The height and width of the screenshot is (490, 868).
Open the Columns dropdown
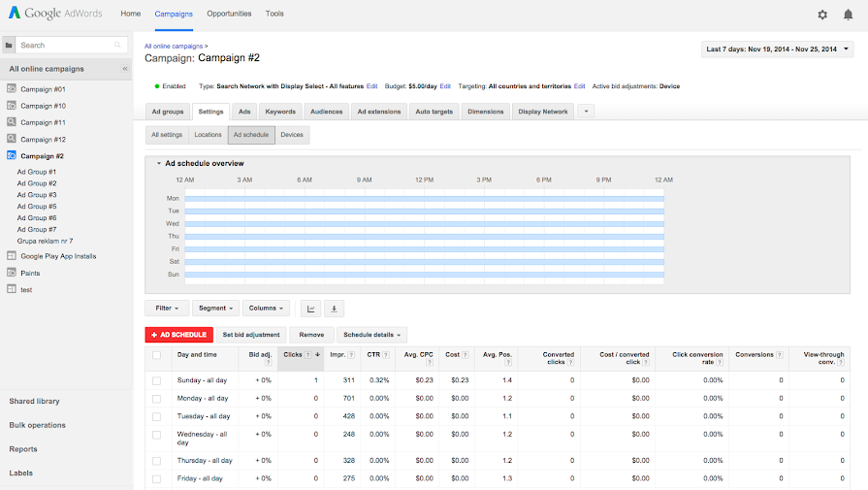(266, 309)
